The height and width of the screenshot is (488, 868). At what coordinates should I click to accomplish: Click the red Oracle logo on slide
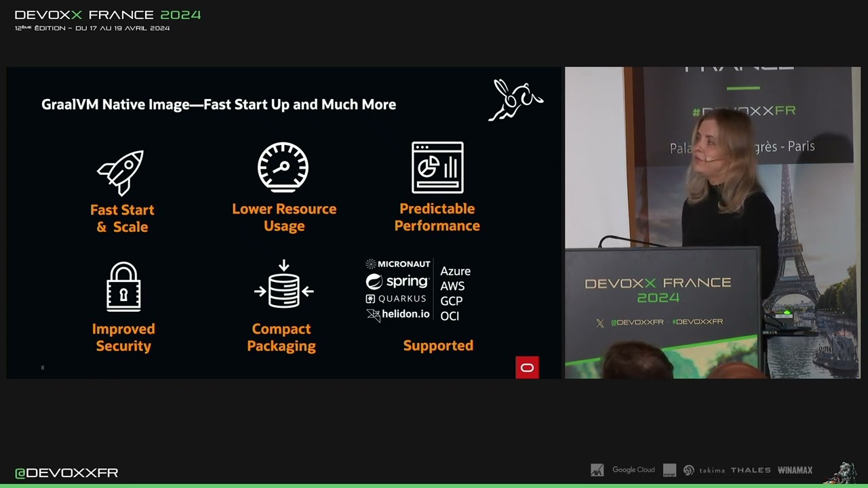point(527,367)
